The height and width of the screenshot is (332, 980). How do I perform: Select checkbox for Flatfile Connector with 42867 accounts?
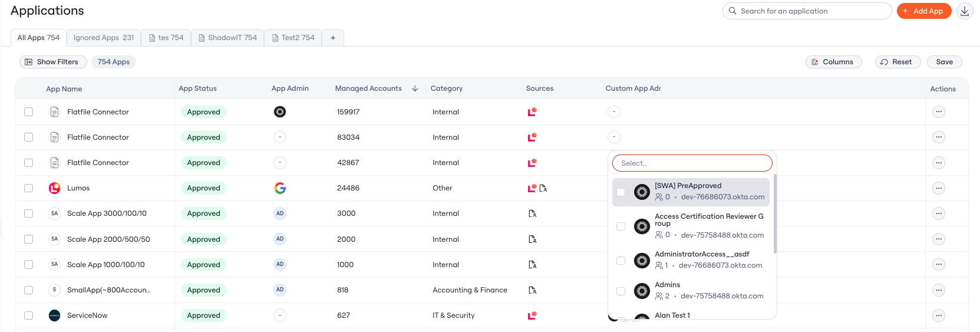click(28, 163)
